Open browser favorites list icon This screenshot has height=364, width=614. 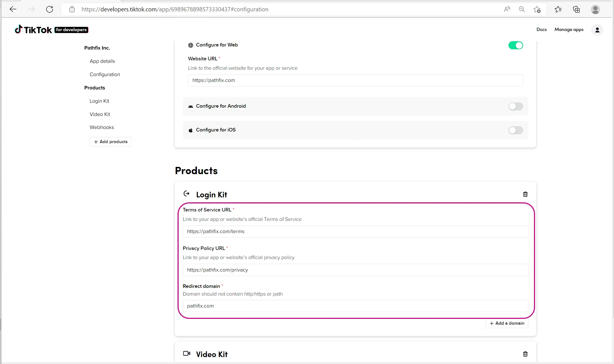pyautogui.click(x=558, y=9)
